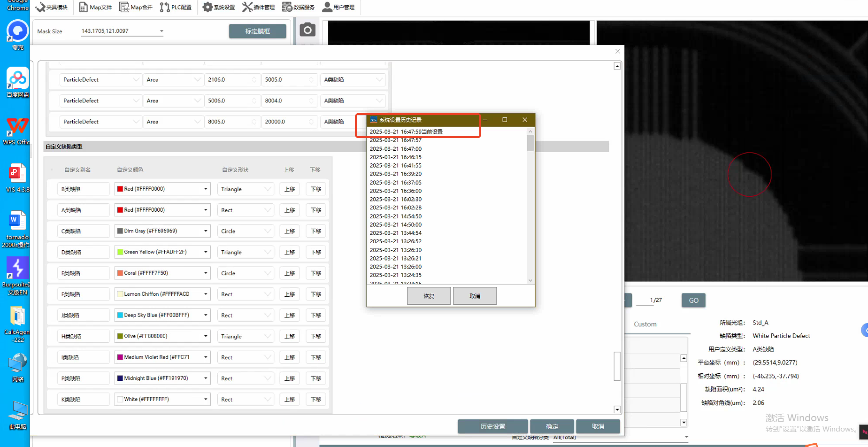Open the 此电脑 desktop icon

pyautogui.click(x=17, y=415)
